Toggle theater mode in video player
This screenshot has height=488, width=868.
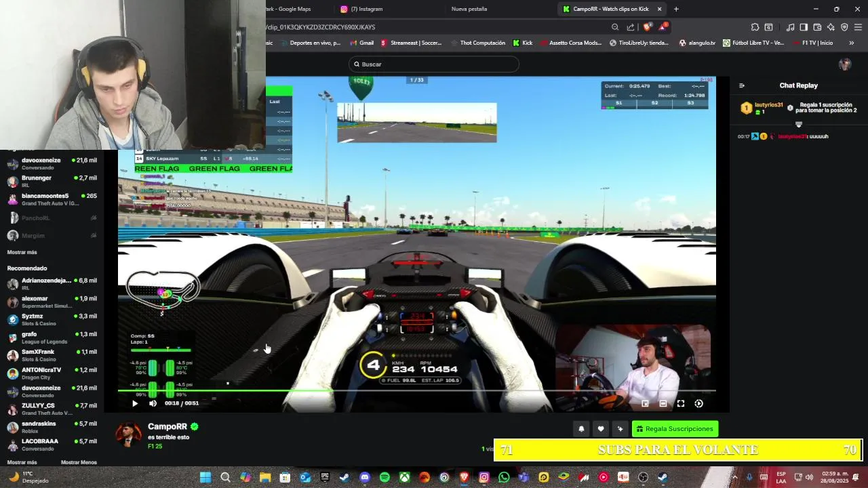pos(663,403)
